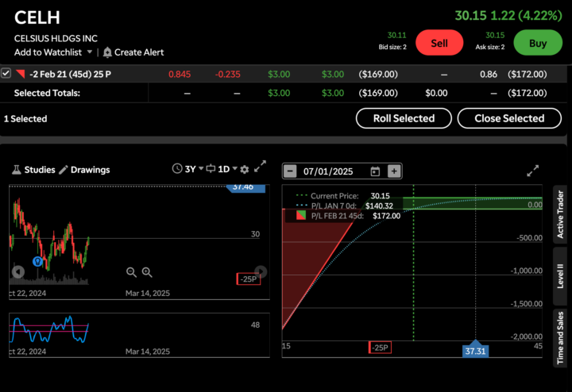Click the -0.235 value in position row
Viewport: 572px width, 392px height.
(228, 75)
